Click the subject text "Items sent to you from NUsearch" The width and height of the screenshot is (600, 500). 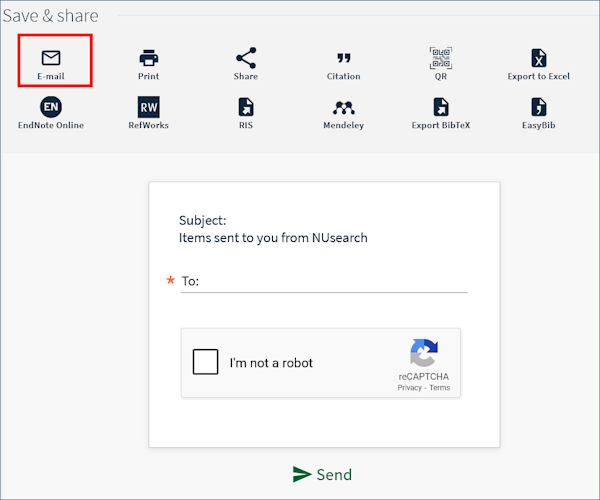[273, 238]
